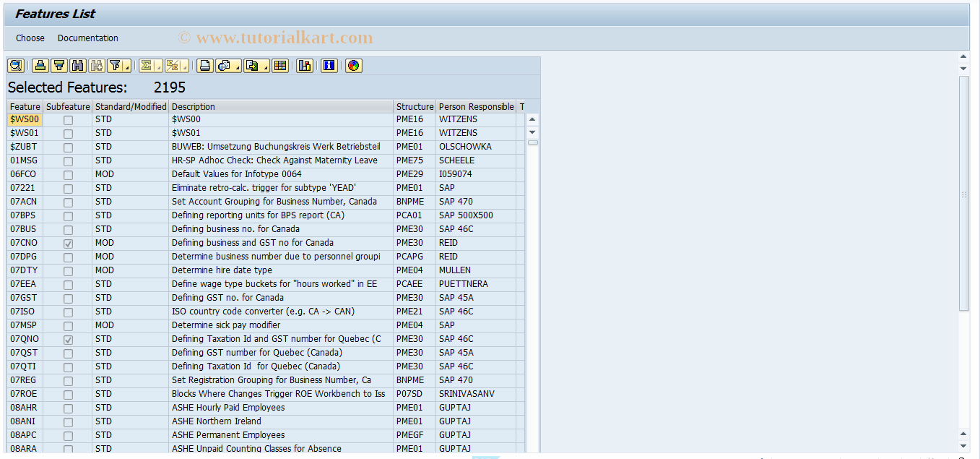Expand the filter dropdown arrow

[x=127, y=67]
